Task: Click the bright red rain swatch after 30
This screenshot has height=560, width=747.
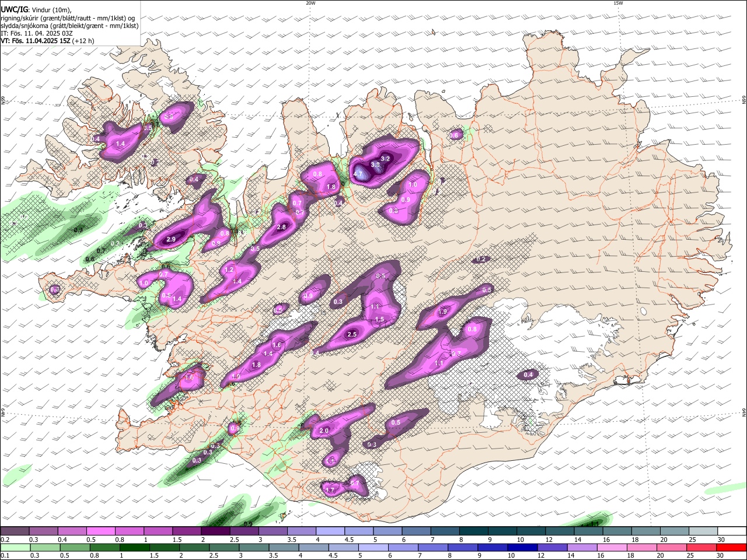Action: (731, 548)
